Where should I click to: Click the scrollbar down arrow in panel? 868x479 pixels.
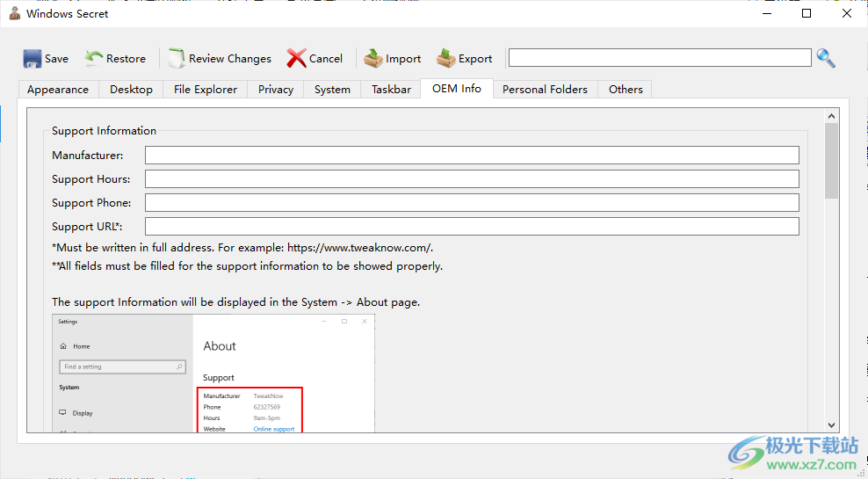point(831,425)
